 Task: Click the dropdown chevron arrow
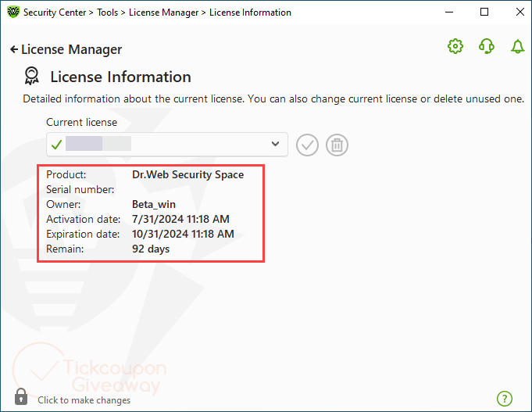(x=275, y=144)
